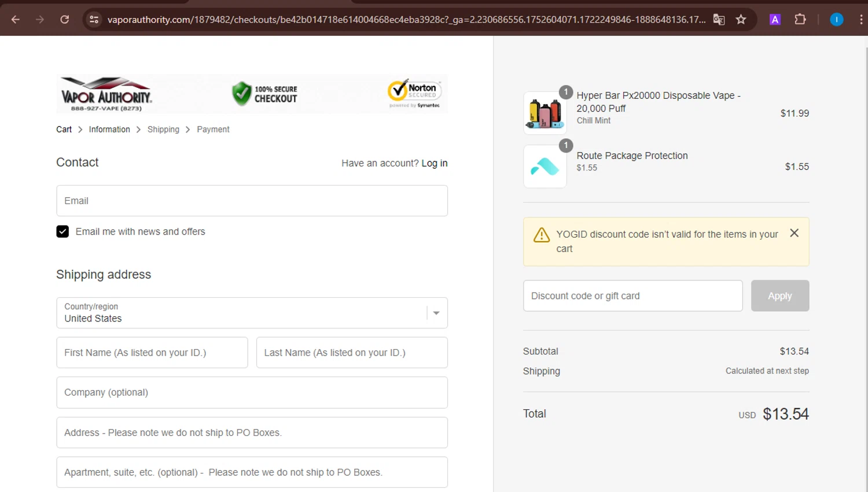868x492 pixels.
Task: Reload the checkout page
Action: (65, 20)
